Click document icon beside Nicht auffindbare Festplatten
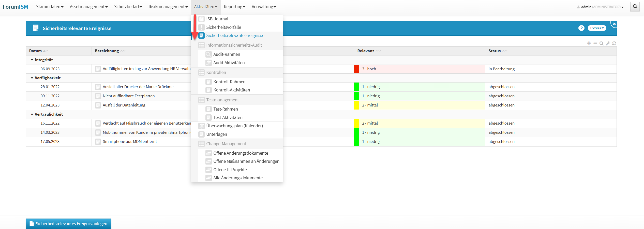The image size is (644, 229). click(98, 96)
